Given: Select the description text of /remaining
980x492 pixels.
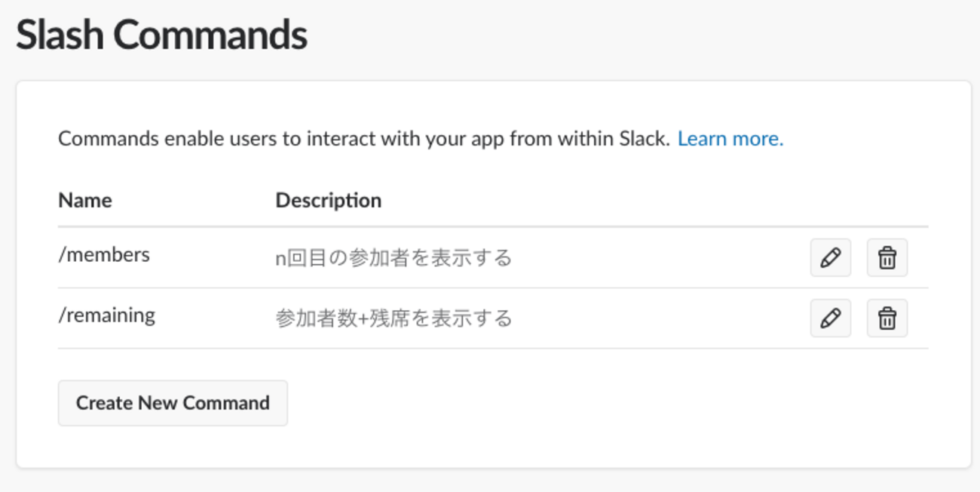Looking at the screenshot, I should (x=393, y=318).
